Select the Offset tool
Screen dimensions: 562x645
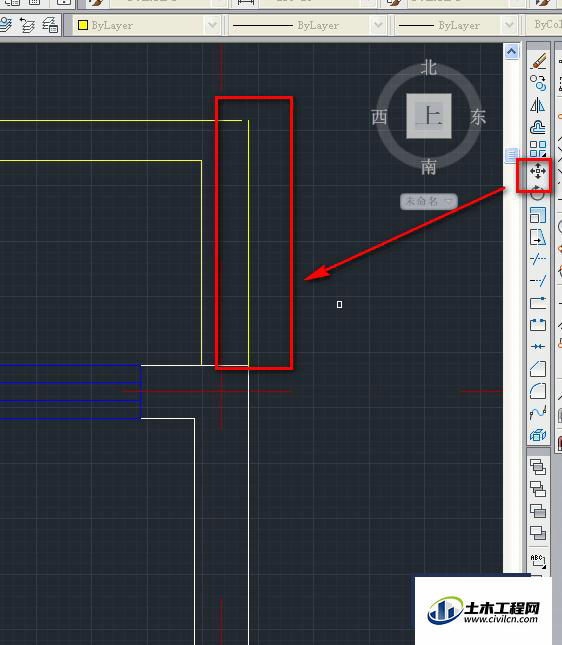point(538,127)
